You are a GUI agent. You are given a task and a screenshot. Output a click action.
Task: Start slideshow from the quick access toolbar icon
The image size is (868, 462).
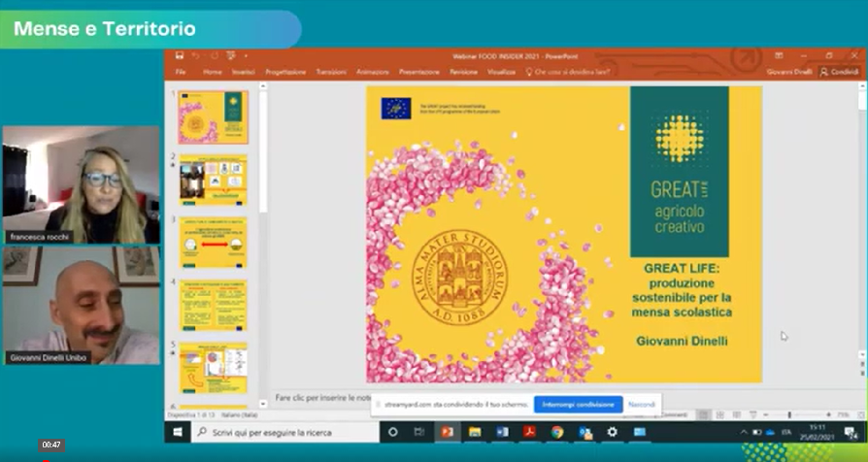tap(231, 55)
